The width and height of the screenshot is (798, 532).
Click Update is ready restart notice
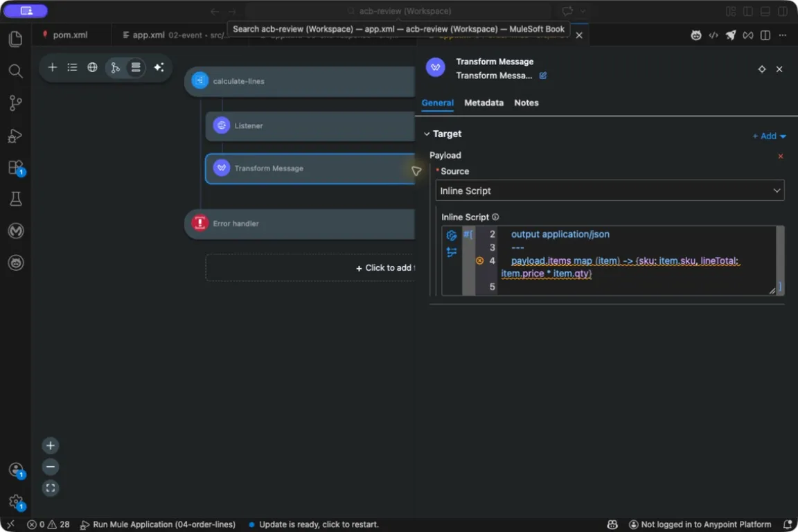pyautogui.click(x=314, y=524)
